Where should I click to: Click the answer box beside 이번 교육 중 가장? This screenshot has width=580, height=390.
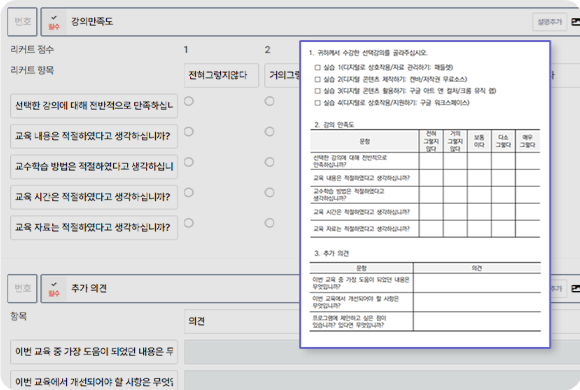click(242, 352)
